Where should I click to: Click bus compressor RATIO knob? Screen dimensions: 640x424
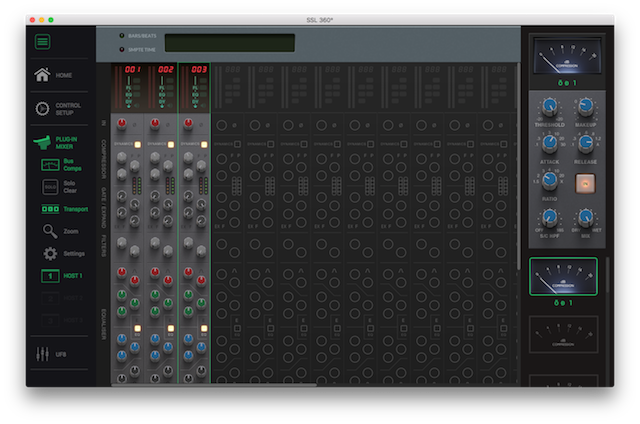(549, 180)
